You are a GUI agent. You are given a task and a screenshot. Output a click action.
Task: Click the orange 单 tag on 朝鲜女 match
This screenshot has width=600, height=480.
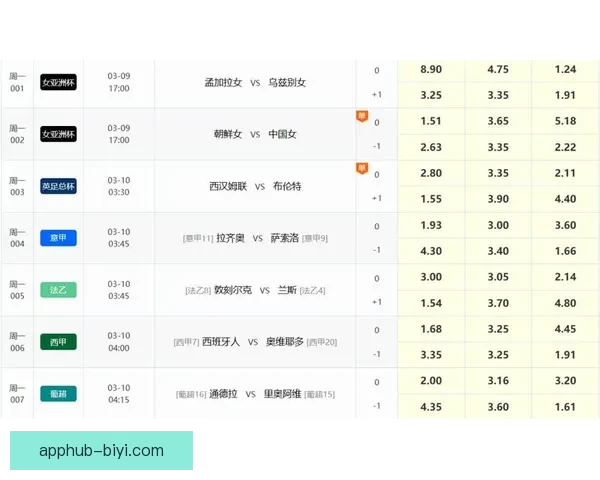click(x=362, y=116)
